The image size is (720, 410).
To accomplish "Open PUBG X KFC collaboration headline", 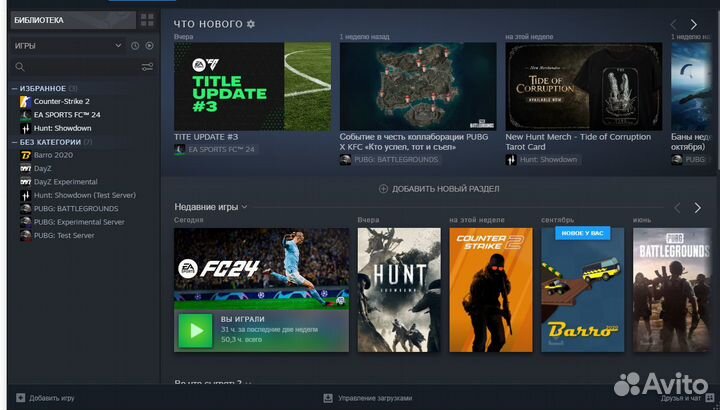I will 414,142.
